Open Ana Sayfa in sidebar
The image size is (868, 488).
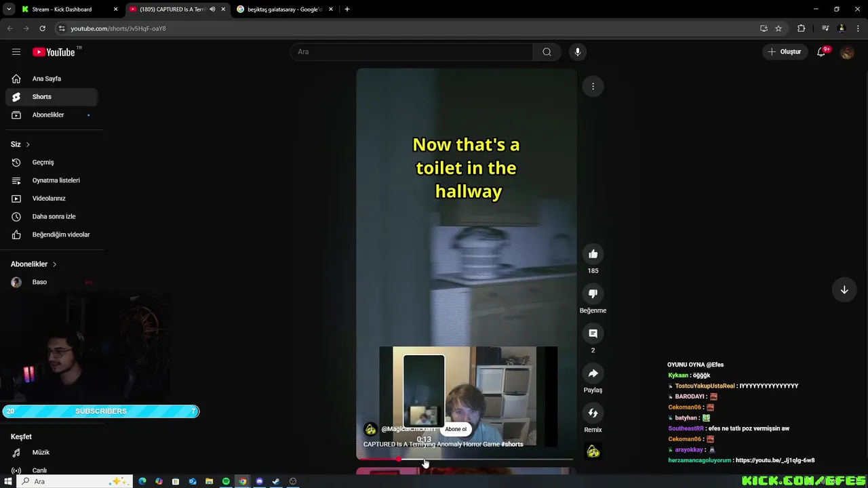[x=52, y=79]
